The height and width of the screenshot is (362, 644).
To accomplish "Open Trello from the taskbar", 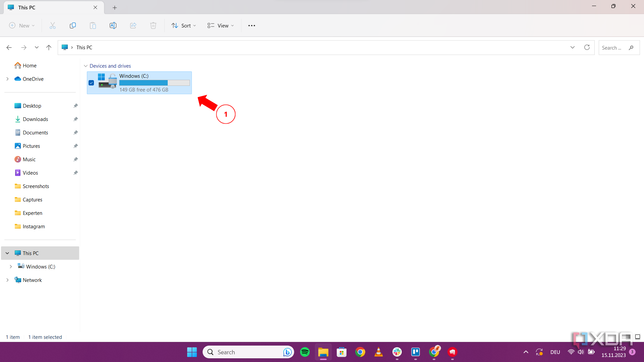I will (x=416, y=352).
